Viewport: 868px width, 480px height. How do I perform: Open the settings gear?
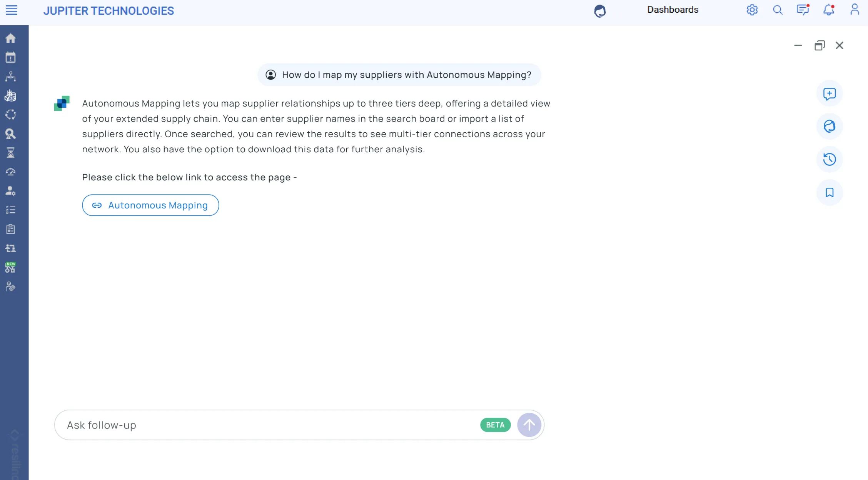[752, 10]
